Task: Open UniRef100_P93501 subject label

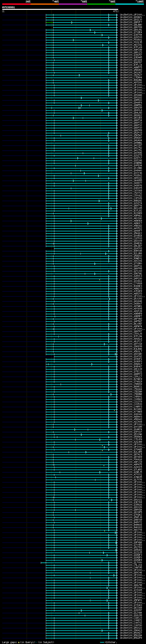Action: [x=131, y=40]
